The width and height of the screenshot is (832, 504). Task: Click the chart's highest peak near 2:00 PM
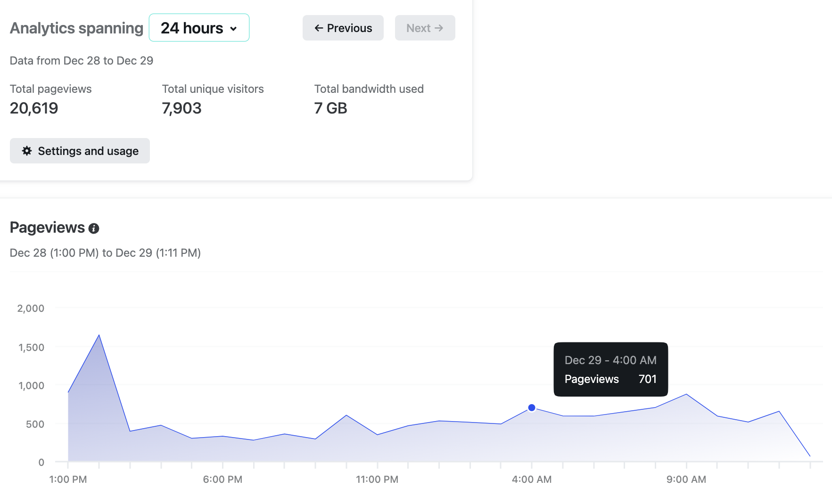[x=99, y=335]
